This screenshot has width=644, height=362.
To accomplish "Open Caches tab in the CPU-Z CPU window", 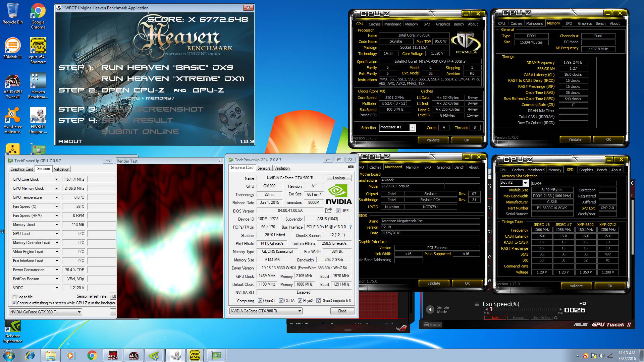I will [374, 24].
